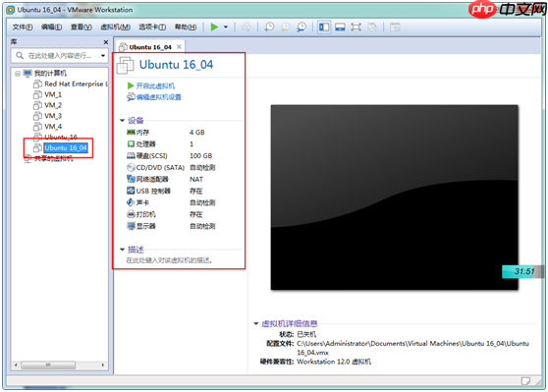Click the library horizontal scrollbar thumb
548x392 pixels.
coord(48,365)
